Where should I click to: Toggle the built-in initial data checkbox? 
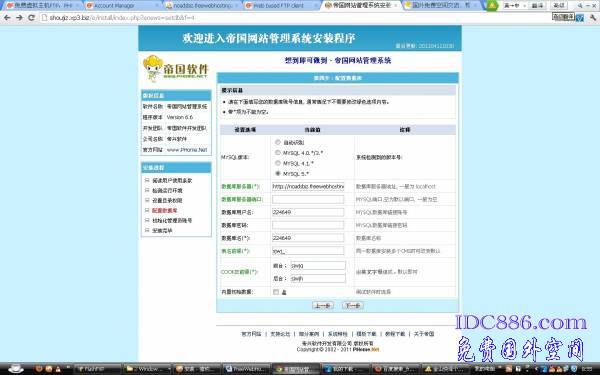tap(276, 292)
